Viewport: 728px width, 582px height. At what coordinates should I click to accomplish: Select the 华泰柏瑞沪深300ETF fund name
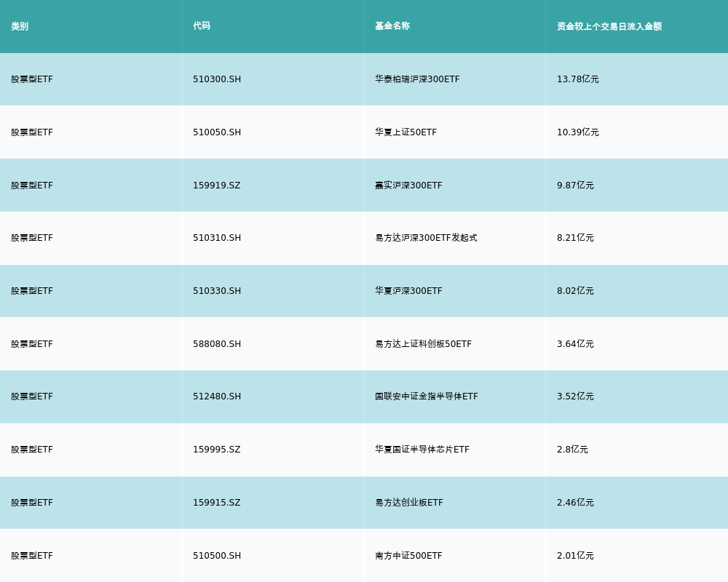417,79
